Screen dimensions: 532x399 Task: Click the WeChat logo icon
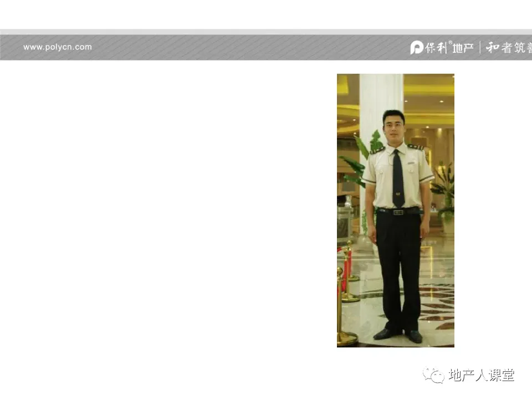[x=433, y=375]
